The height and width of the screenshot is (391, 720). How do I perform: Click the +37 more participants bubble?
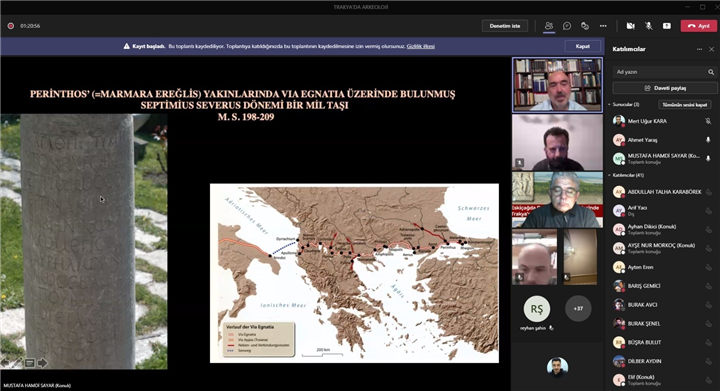coord(578,308)
